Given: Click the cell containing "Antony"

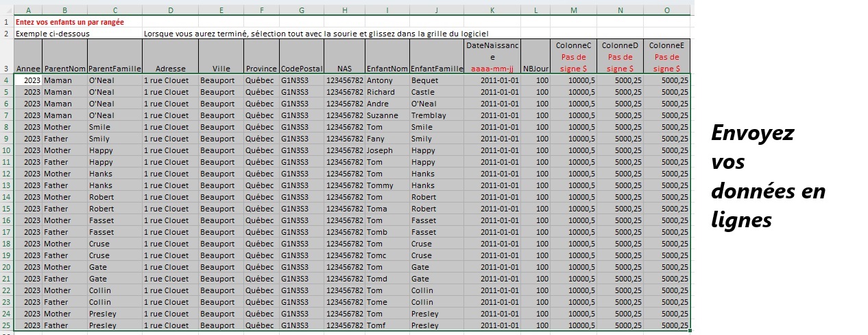Looking at the screenshot, I should (387, 80).
